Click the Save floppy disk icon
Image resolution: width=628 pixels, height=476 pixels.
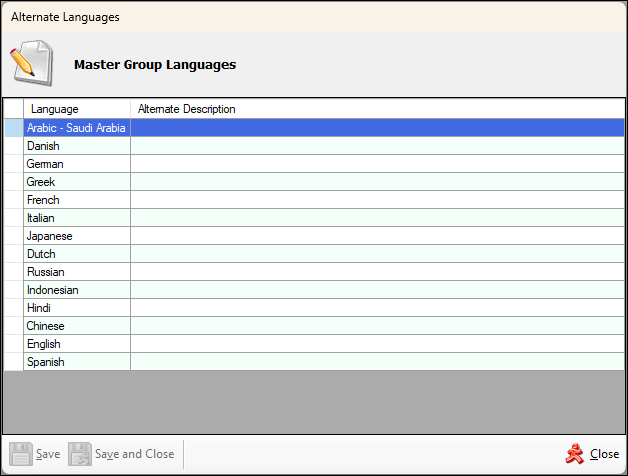21,454
